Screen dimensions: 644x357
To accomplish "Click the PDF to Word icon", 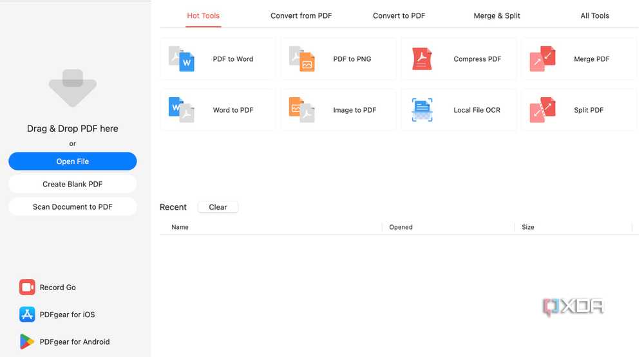I will pos(181,59).
